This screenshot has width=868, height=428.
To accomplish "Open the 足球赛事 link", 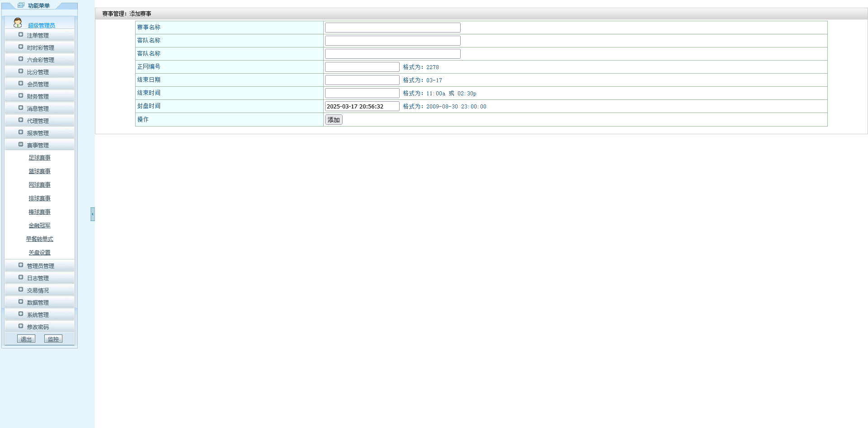I will [39, 158].
